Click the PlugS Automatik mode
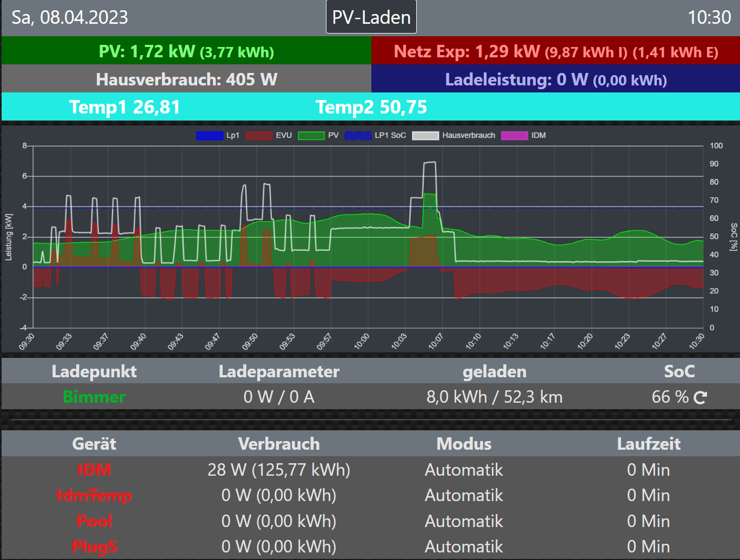The height and width of the screenshot is (560, 740). click(x=464, y=546)
